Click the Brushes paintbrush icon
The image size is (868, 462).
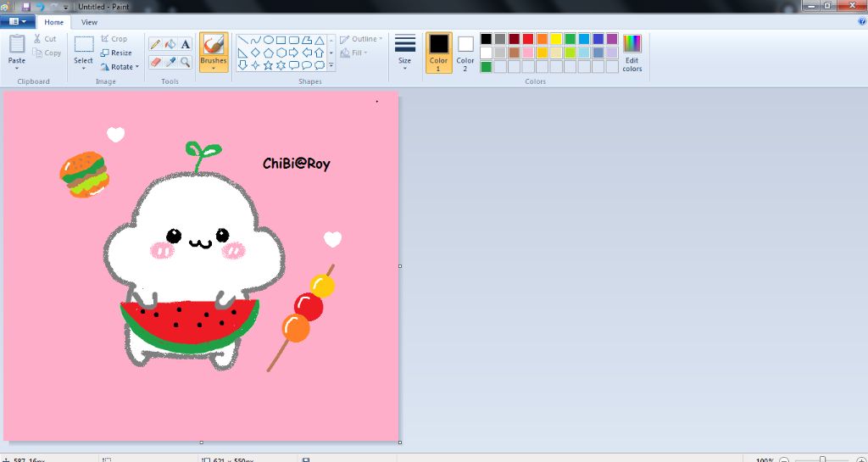214,44
